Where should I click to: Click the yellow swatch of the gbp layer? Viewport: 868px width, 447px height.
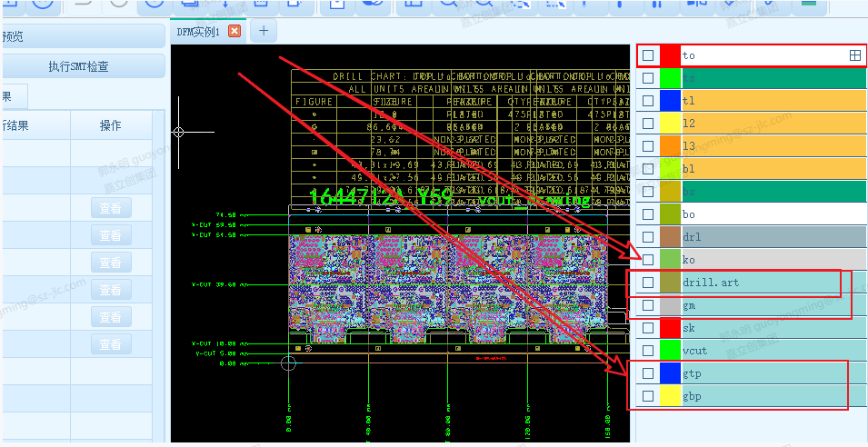tap(670, 396)
